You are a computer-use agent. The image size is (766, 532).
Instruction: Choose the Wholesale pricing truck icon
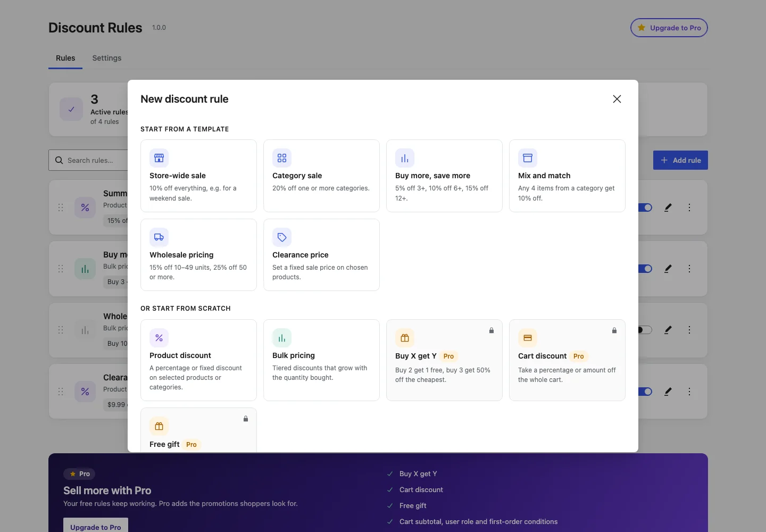(159, 237)
